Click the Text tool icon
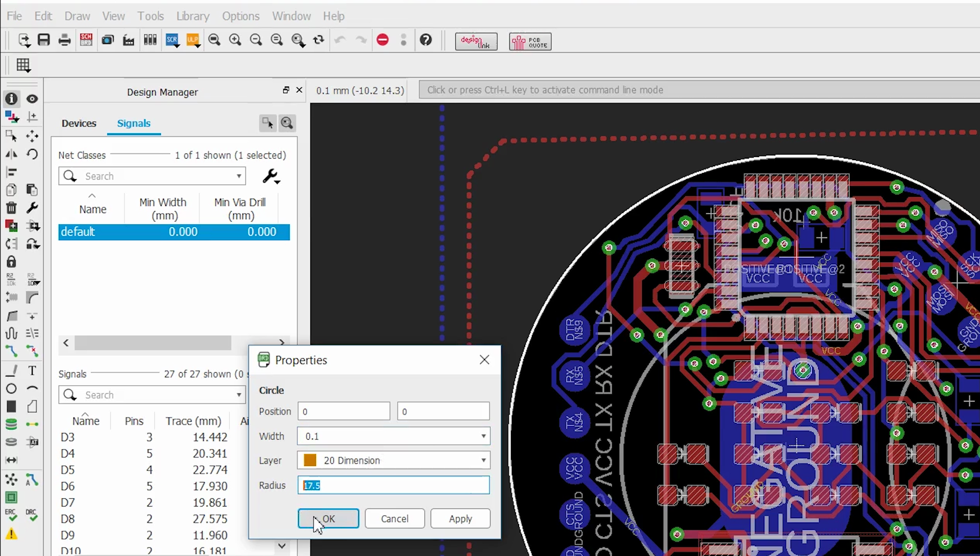 point(32,371)
